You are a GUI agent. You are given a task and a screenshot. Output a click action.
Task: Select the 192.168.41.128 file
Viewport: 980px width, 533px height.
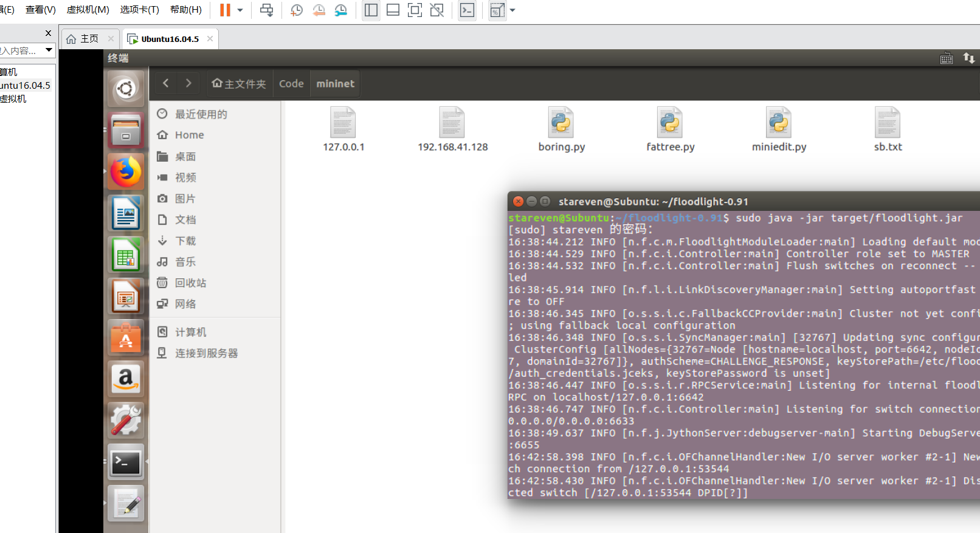point(452,129)
